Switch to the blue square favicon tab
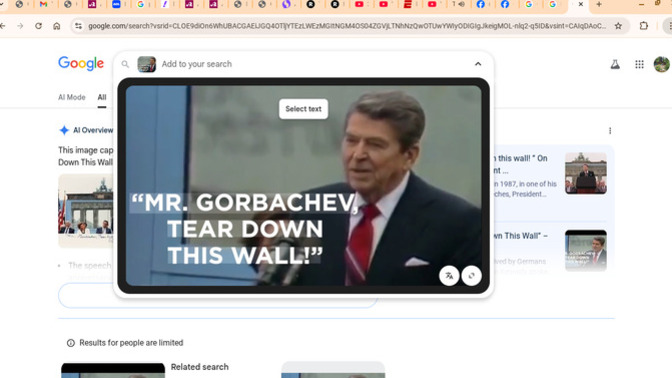The image size is (672, 378). pyautogui.click(x=116, y=4)
